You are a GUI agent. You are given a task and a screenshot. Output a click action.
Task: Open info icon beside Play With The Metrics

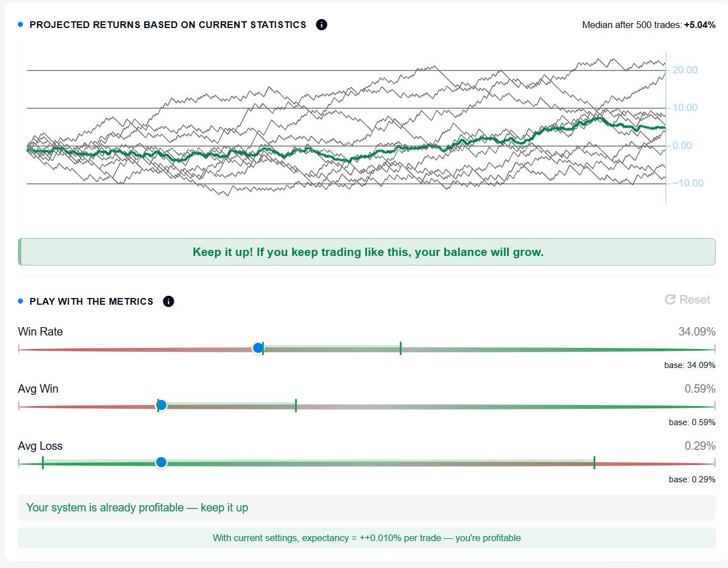pos(169,301)
